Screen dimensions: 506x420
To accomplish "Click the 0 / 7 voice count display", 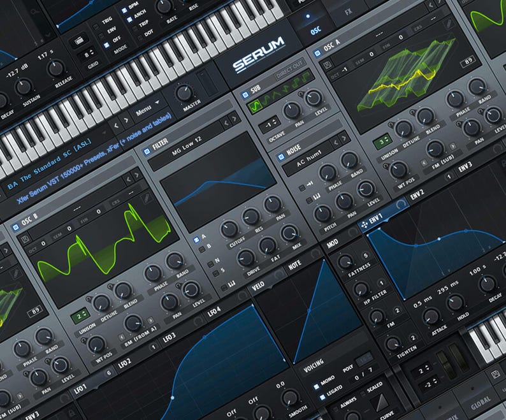I will [363, 374].
